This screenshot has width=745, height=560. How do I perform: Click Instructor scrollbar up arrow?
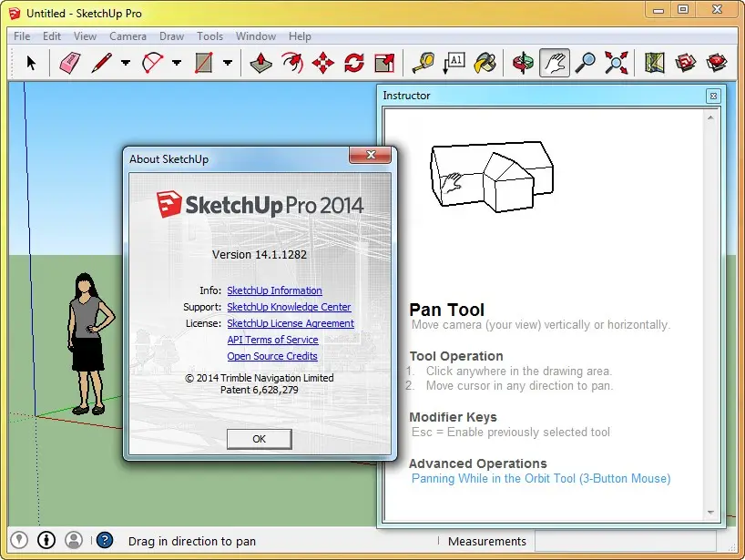[710, 117]
